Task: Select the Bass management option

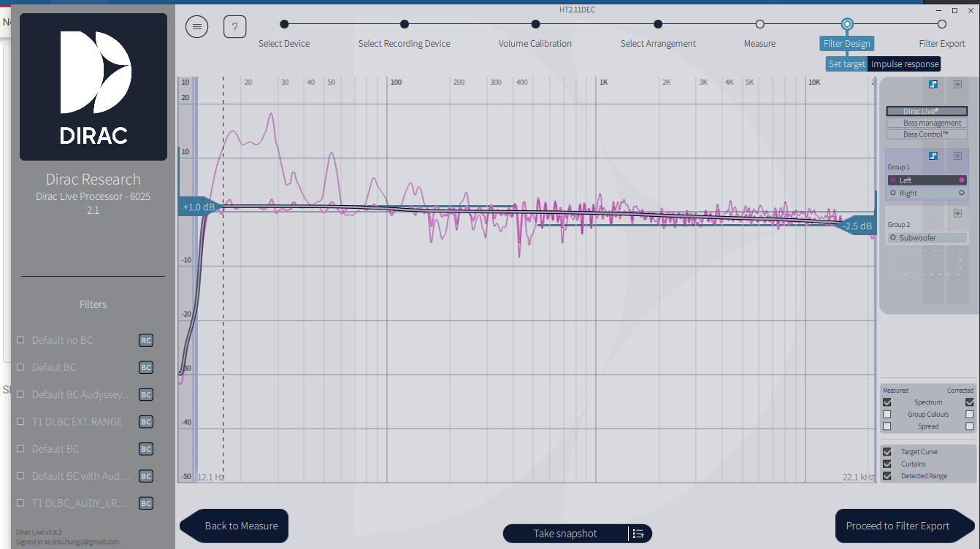Action: 927,123
